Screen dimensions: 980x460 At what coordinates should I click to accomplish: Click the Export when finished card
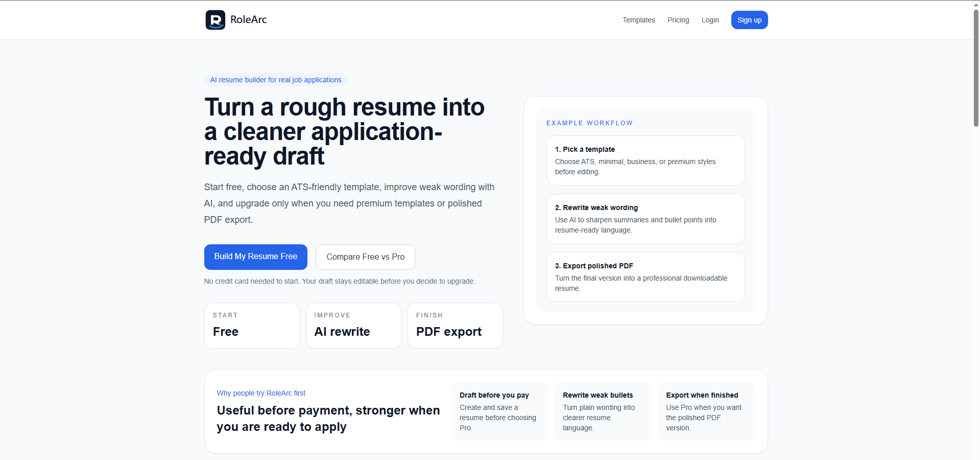[706, 411]
